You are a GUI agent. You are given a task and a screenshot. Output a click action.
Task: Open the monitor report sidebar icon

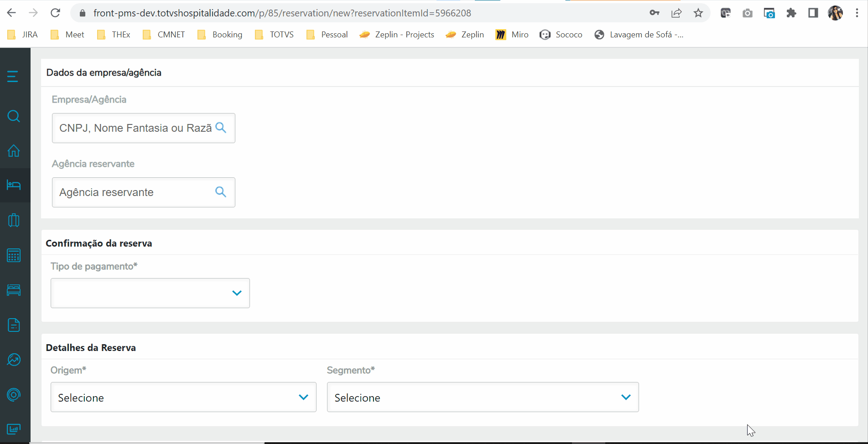coord(14,429)
